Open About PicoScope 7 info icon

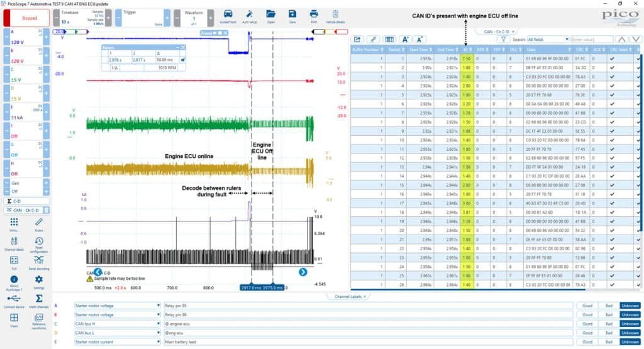tap(14, 282)
